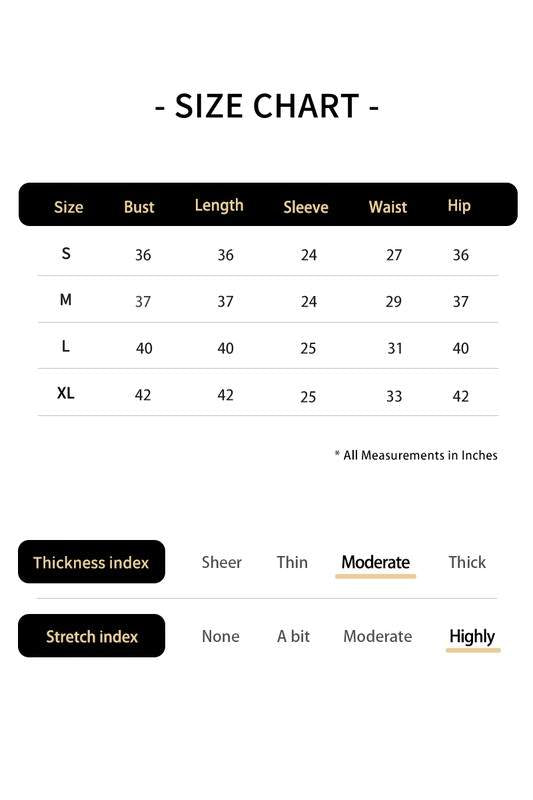Select the Thick thickness option

point(467,562)
